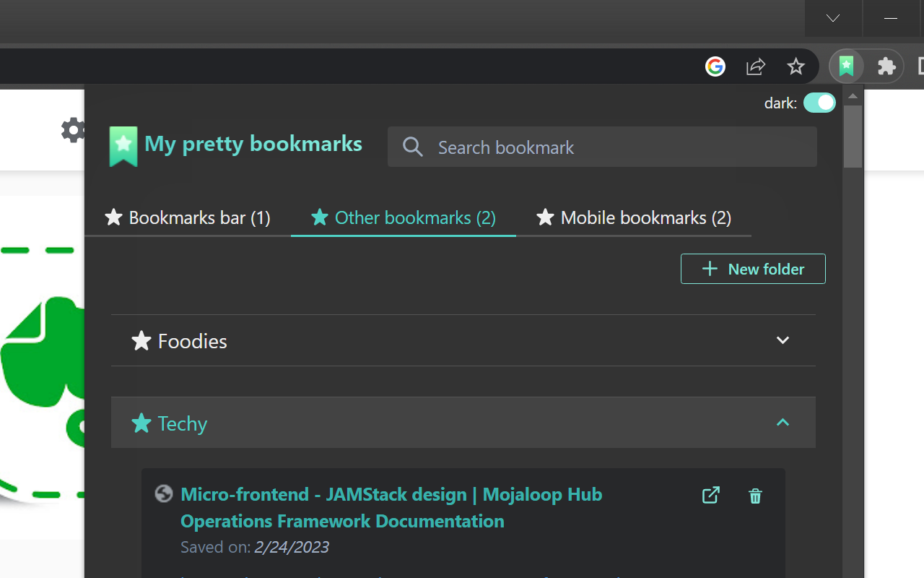The image size is (924, 578).
Task: Open the browser Extensions puzzle-piece menu
Action: coord(886,66)
